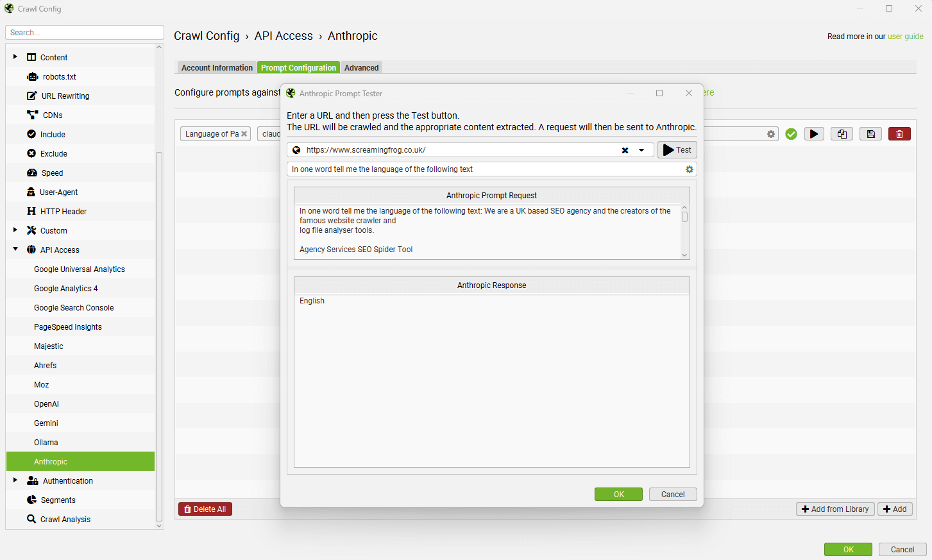Click the Add from Library button
The height and width of the screenshot is (560, 932).
835,509
